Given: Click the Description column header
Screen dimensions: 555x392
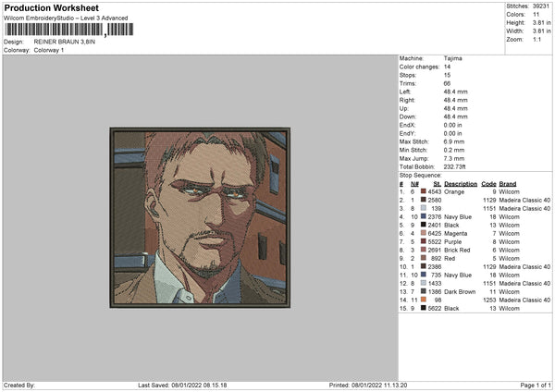Looking at the screenshot, I should tap(460, 183).
